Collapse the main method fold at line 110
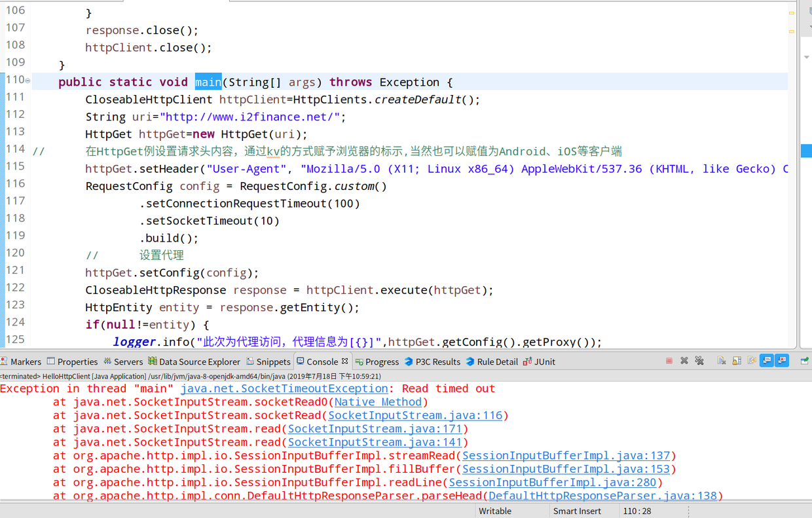 (28, 81)
